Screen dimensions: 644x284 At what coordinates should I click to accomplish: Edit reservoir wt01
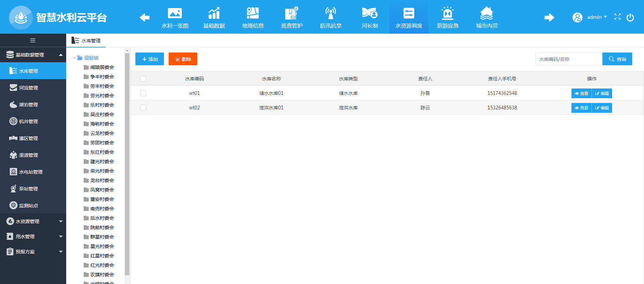coord(602,93)
